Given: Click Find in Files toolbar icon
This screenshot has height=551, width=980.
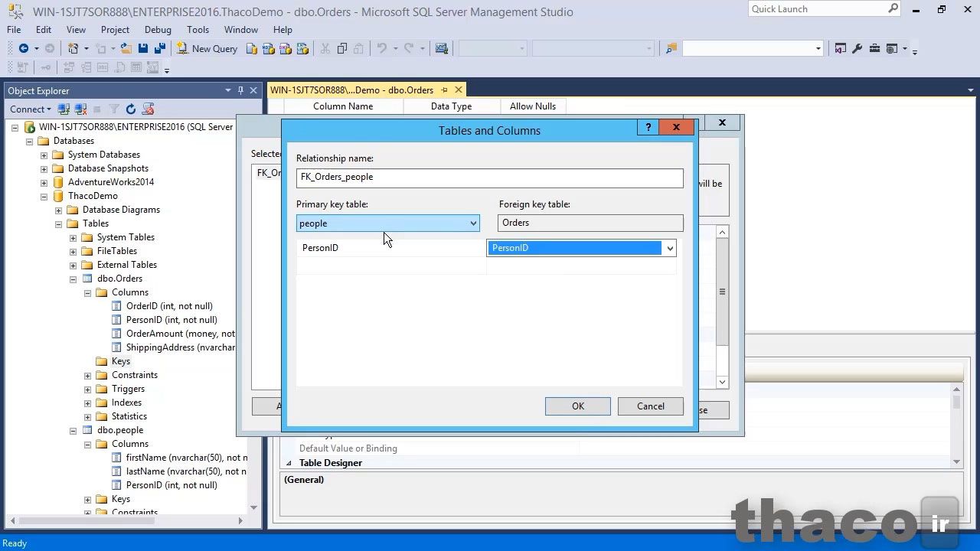Looking at the screenshot, I should [671, 48].
